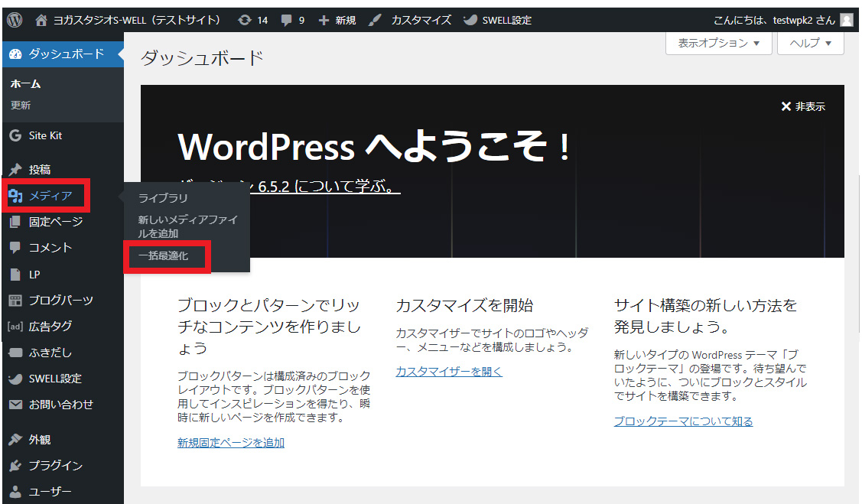The height and width of the screenshot is (504, 862).
Task: Open the ブログパーツ menu label
Action: [61, 300]
